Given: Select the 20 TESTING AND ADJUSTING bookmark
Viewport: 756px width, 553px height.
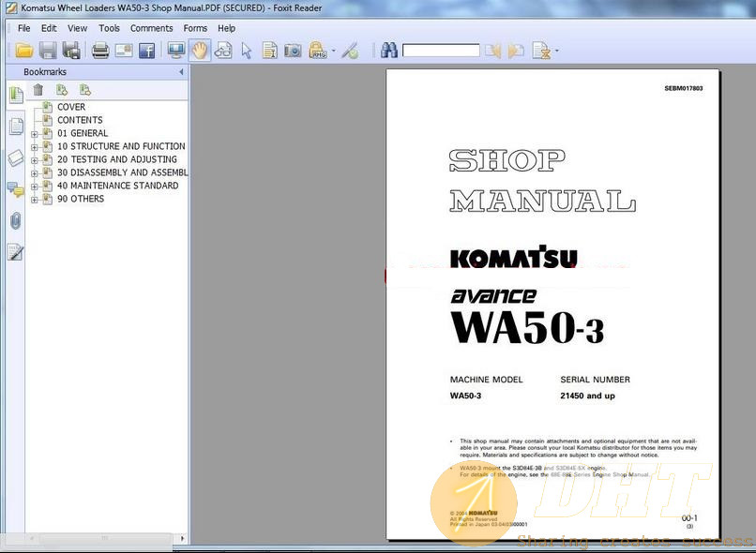Looking at the screenshot, I should pyautogui.click(x=117, y=159).
